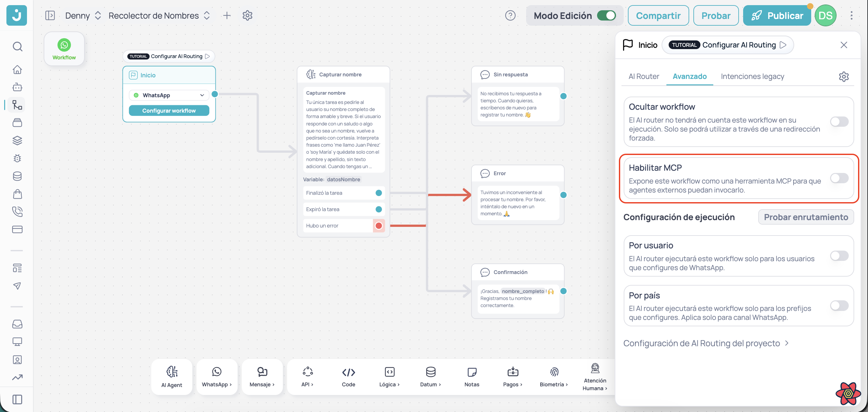This screenshot has width=868, height=412.
Task: Enable the Habilitar MCP toggle
Action: coord(839,178)
